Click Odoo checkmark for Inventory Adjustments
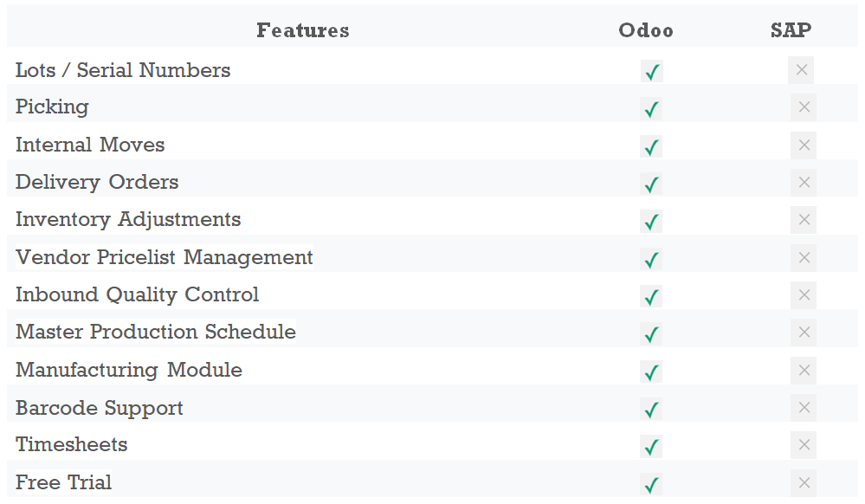 click(x=651, y=222)
